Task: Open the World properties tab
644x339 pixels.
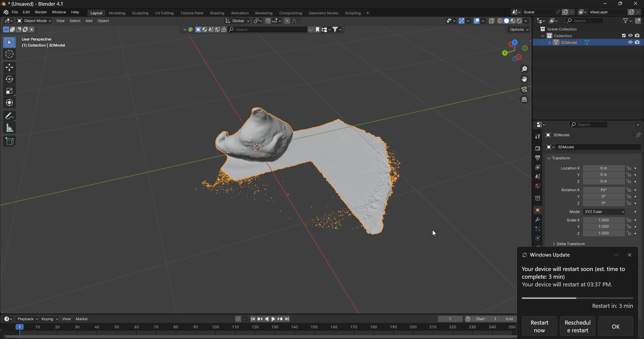Action: [538, 186]
